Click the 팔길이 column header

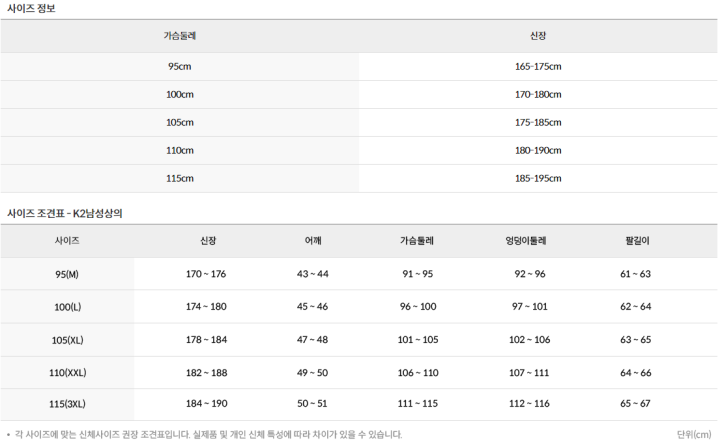click(637, 241)
